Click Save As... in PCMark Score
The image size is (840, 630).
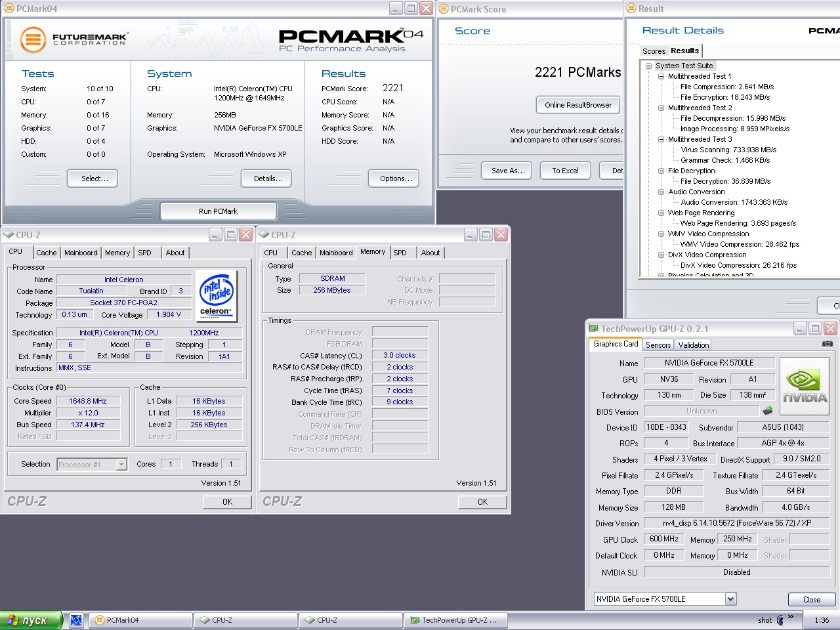[x=507, y=171]
